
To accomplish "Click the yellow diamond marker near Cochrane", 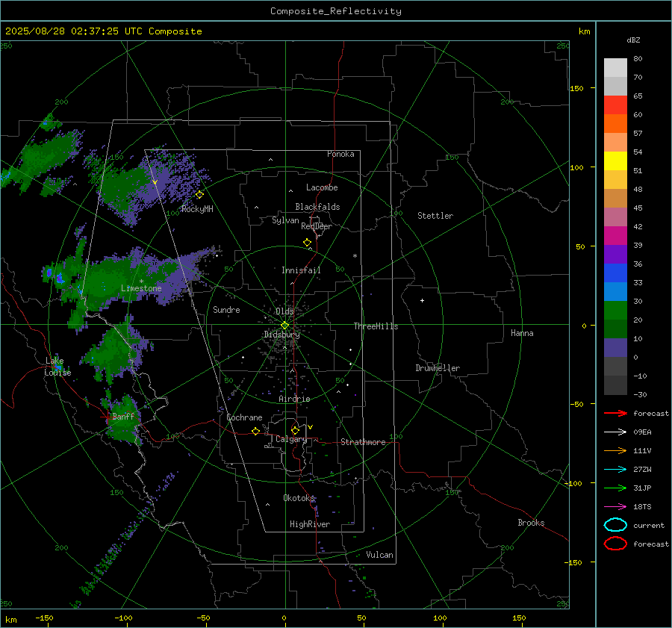I will tap(255, 431).
